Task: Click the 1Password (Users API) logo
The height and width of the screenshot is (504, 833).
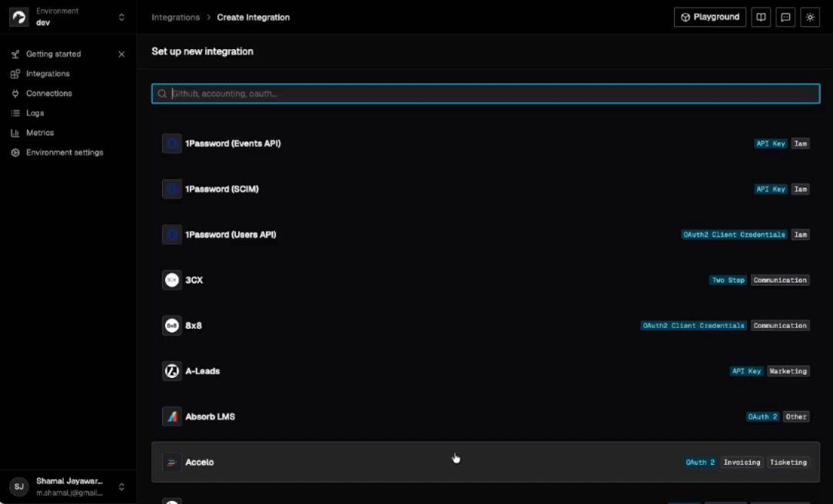Action: pos(172,235)
